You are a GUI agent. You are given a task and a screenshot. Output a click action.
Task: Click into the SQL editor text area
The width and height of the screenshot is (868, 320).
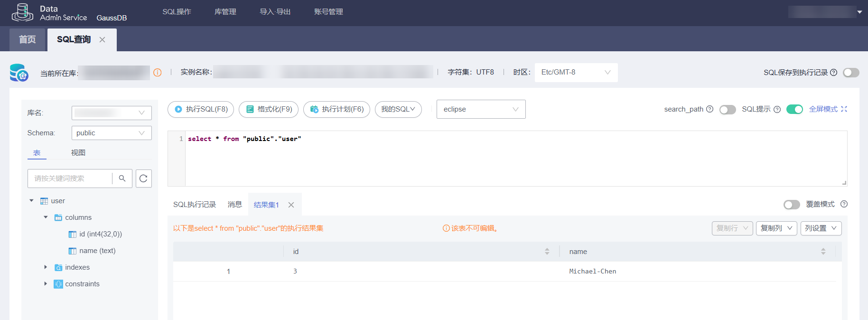point(516,159)
